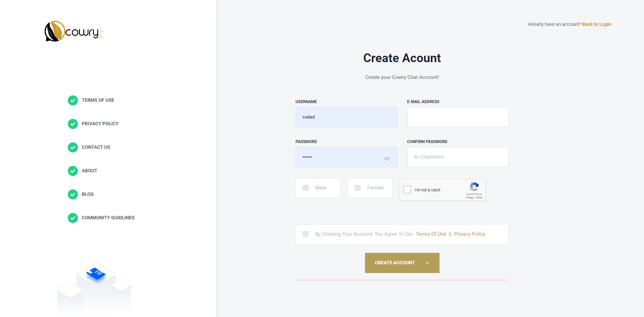644x317 pixels.
Task: Focus the E-mail Address field
Action: [458, 117]
